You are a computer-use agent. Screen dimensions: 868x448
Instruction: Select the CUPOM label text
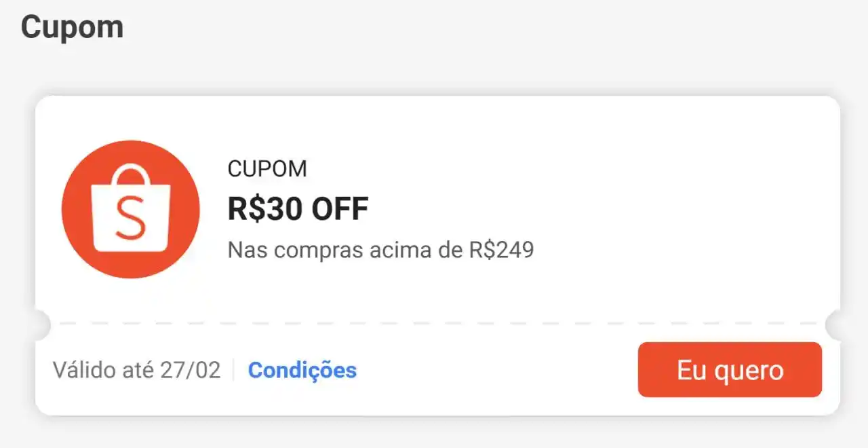pos(267,168)
